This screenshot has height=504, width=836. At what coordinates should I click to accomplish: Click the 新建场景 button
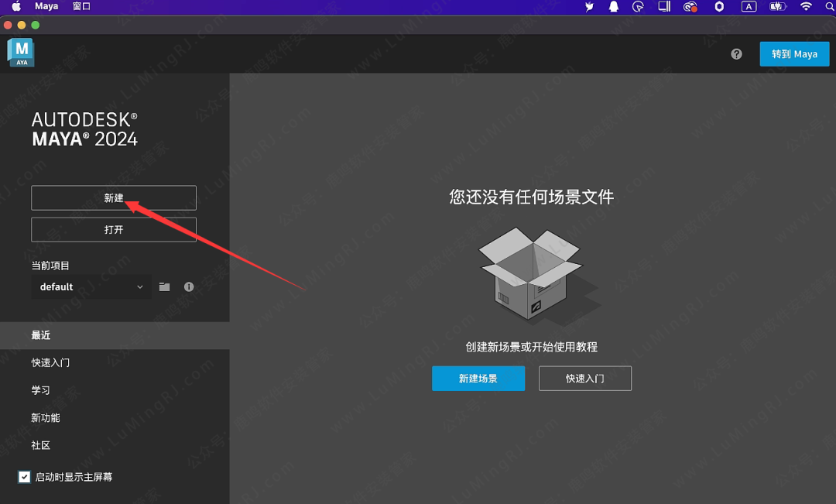(x=478, y=378)
